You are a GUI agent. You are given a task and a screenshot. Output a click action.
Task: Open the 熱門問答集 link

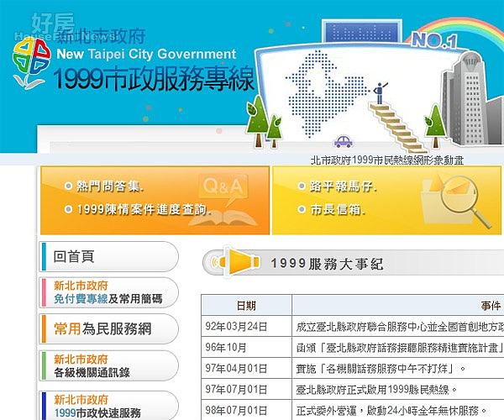[110, 186]
